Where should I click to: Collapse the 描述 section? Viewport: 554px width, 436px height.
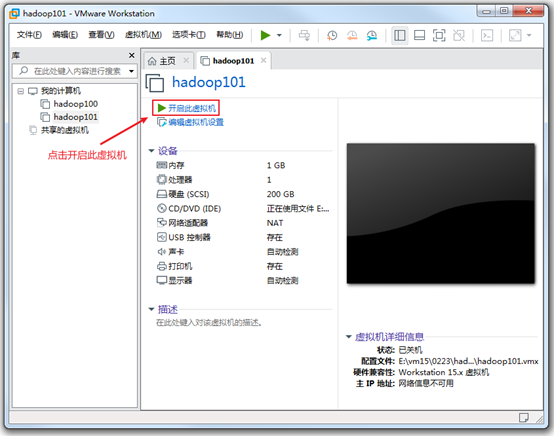click(x=151, y=310)
